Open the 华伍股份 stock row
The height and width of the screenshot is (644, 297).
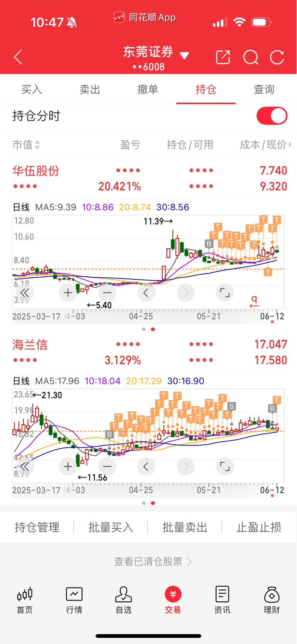pyautogui.click(x=150, y=178)
